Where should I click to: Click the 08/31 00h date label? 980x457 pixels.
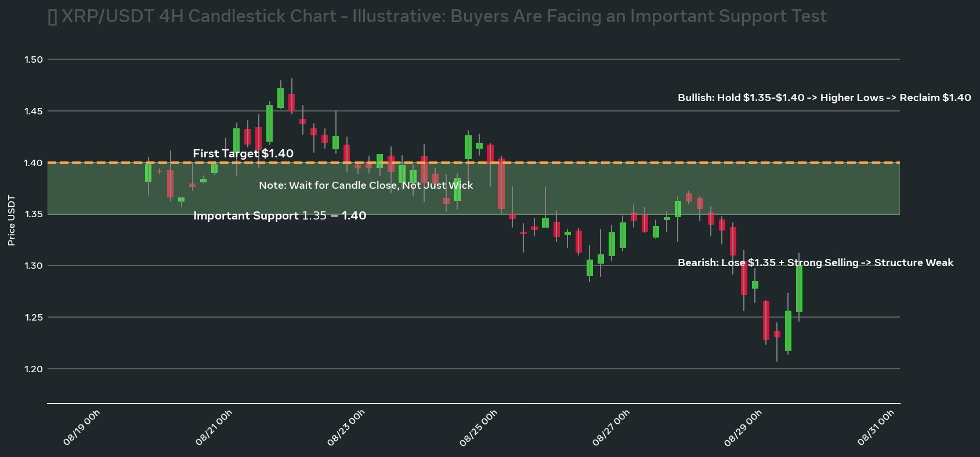point(876,427)
